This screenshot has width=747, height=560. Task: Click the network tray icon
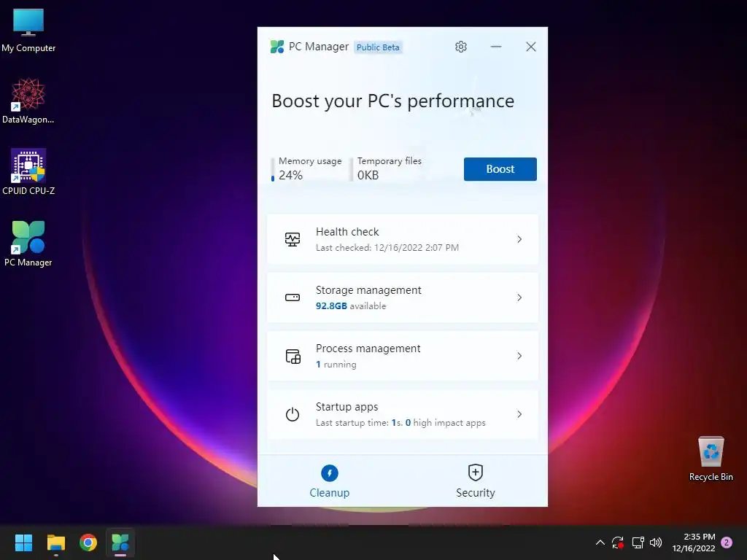tap(638, 542)
